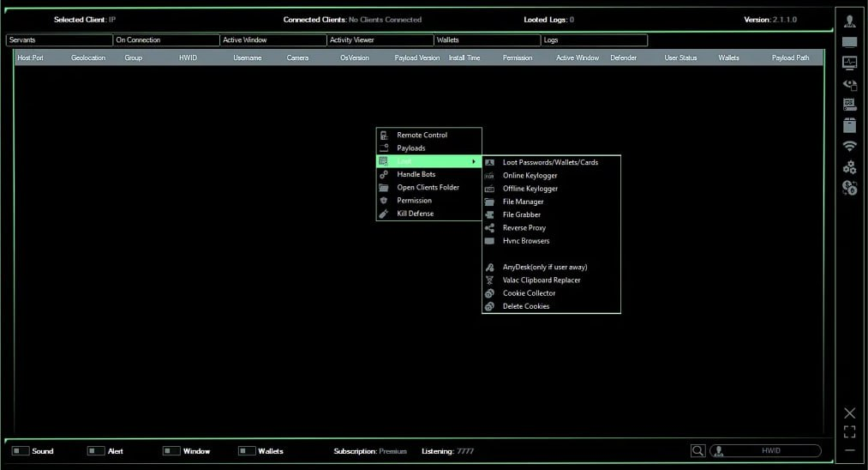Viewport: 868px width, 470px height.
Task: Click the Remote Control menu icon
Action: [x=384, y=135]
